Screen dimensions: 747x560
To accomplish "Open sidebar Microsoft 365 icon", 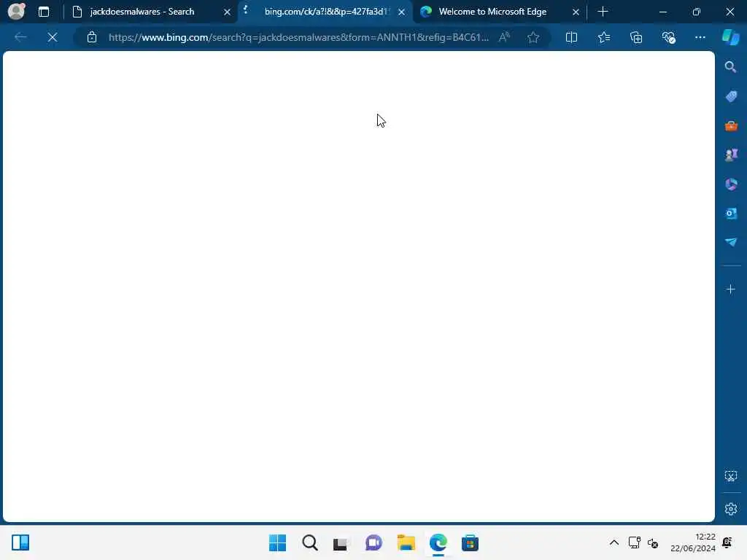I will click(731, 184).
